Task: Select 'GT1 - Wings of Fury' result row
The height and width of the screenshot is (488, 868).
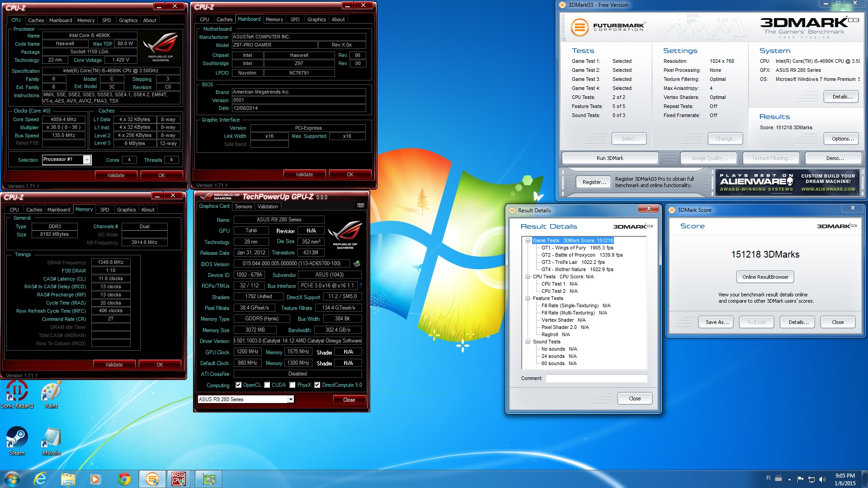Action: [577, 248]
